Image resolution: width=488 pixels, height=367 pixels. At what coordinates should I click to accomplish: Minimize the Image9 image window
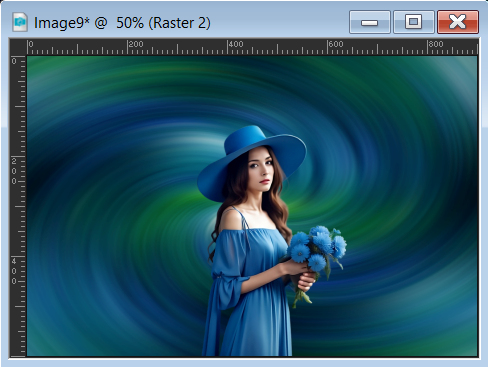pos(370,22)
